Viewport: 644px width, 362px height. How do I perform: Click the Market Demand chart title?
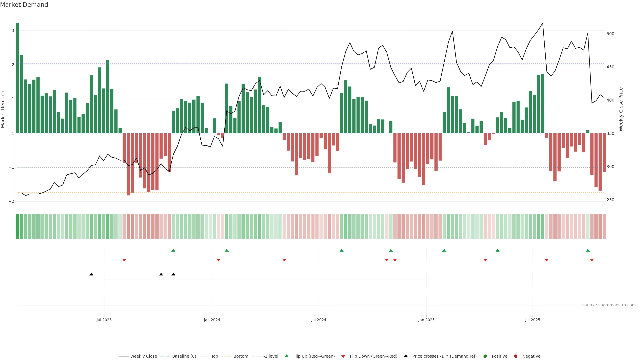pos(24,5)
